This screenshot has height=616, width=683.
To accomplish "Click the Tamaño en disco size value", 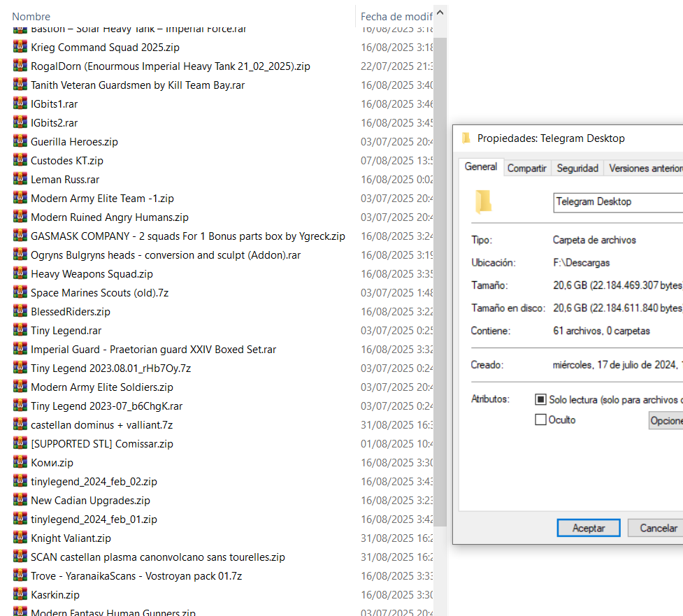I will [x=618, y=308].
